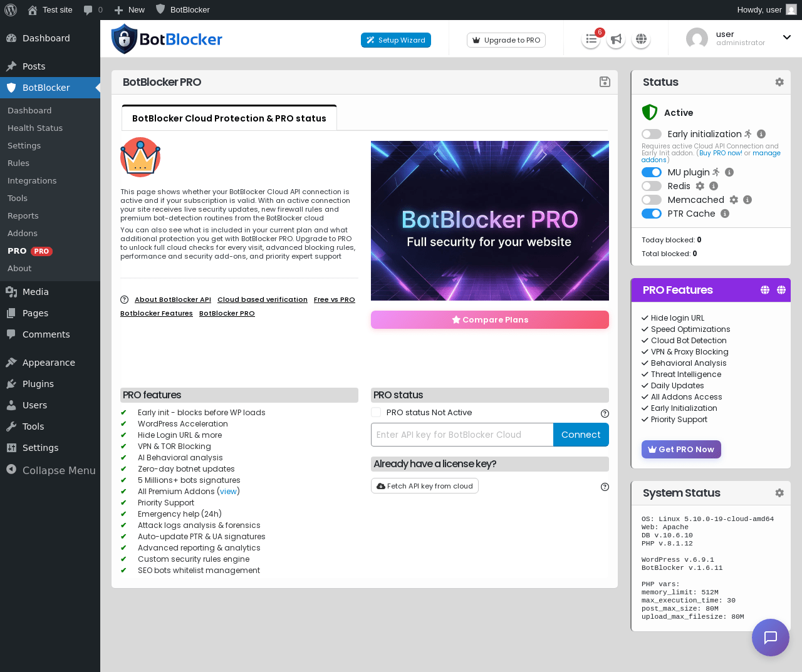Open the Howdy, user account menu
Screen dimensions: 802x672
click(x=766, y=9)
